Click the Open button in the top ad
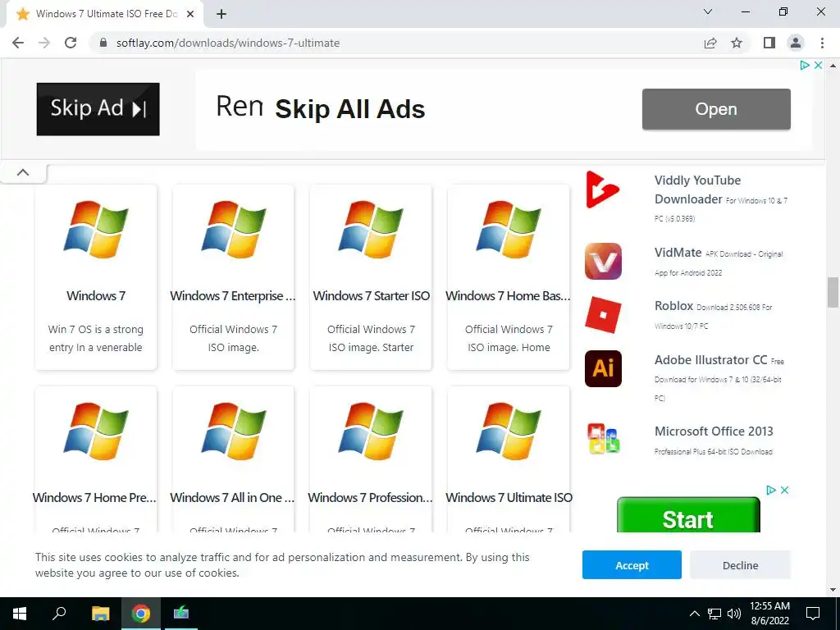Image resolution: width=840 pixels, height=630 pixels. point(716,109)
